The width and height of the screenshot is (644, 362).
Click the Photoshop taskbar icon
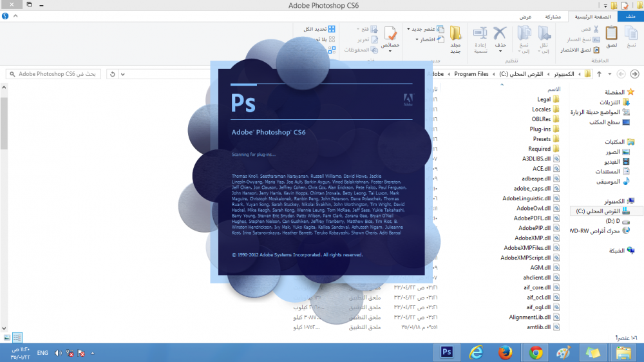pos(446,352)
